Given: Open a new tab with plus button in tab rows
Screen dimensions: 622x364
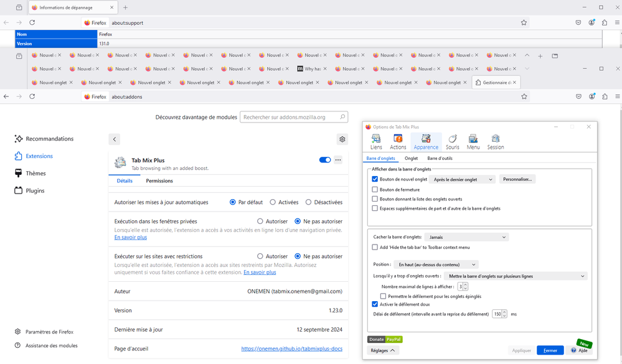Looking at the screenshot, I should pos(540,56).
